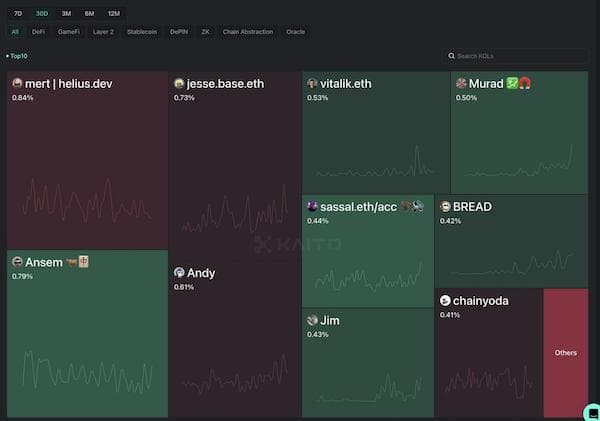Click the Andy sparkline chart

point(235,374)
